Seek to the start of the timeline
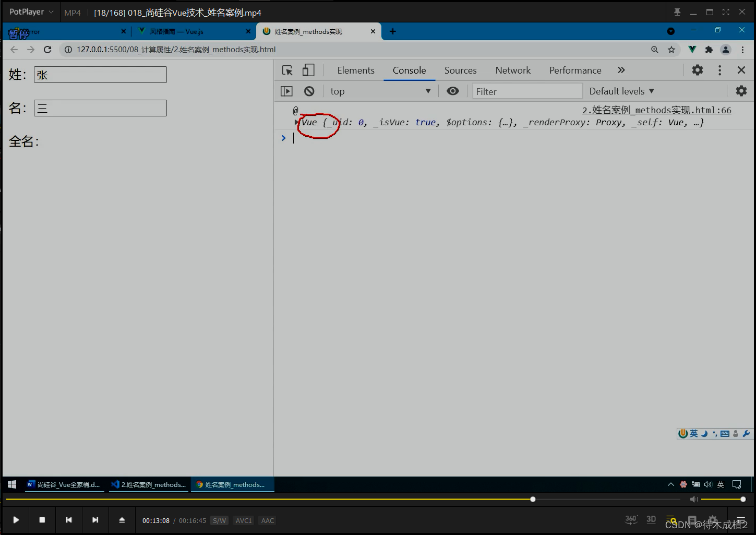 coord(7,500)
